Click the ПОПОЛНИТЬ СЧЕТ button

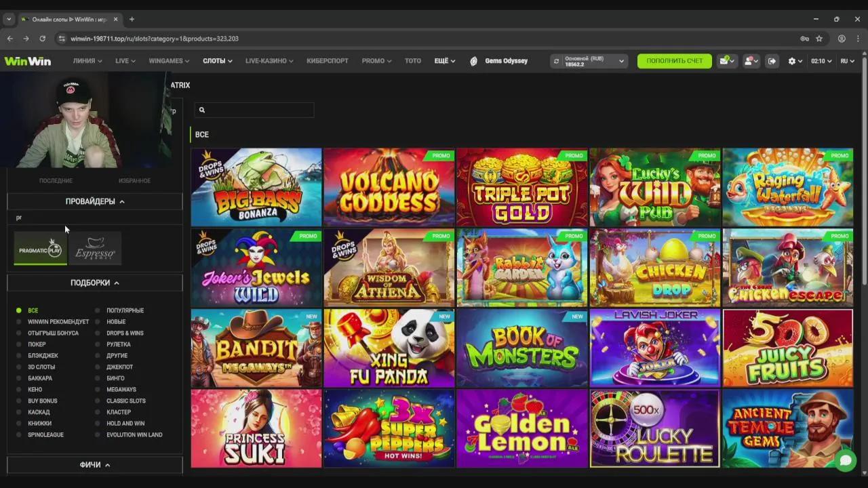(x=674, y=61)
